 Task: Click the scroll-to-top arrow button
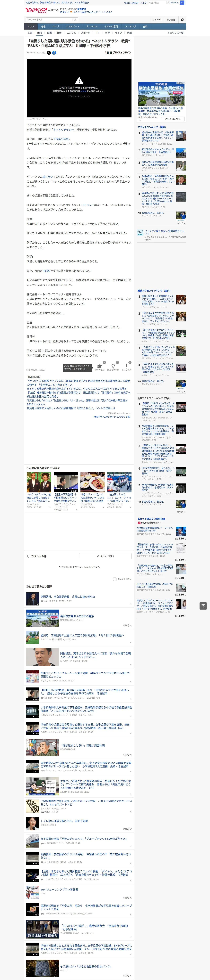point(203,606)
